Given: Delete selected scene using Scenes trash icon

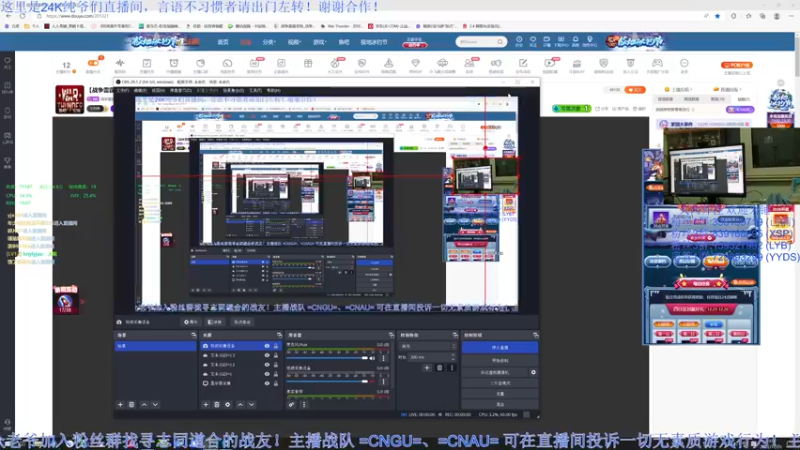Looking at the screenshot, I should (x=132, y=405).
